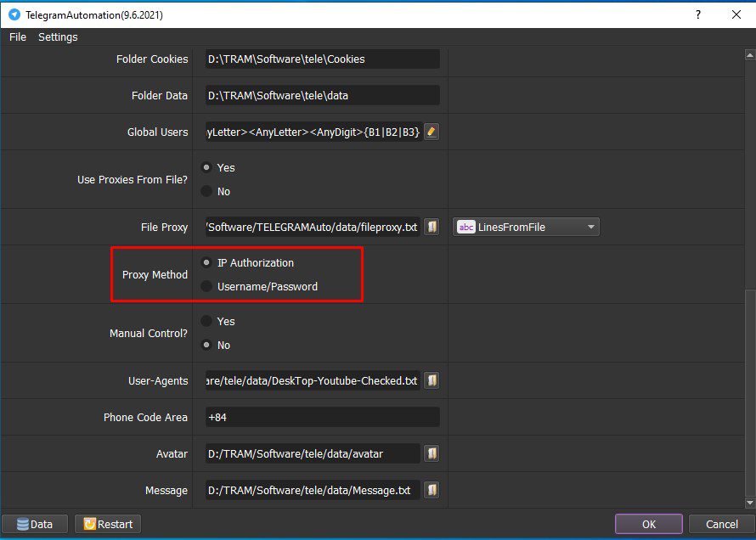Screen dimensions: 756x540
Task: Open file browser icon for File Proxy
Action: tap(432, 227)
